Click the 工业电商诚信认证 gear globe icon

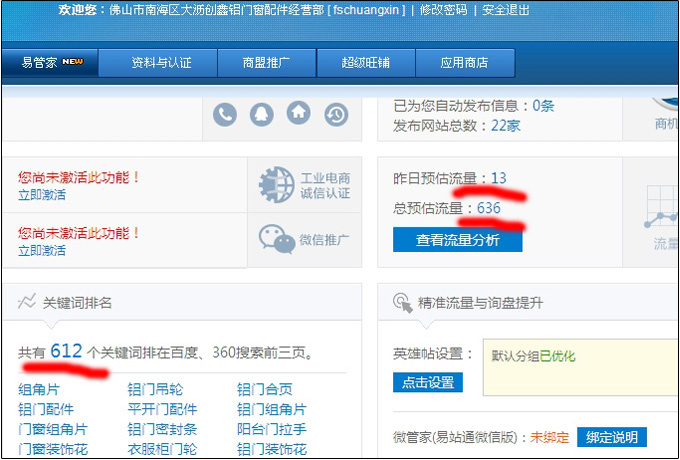(275, 185)
